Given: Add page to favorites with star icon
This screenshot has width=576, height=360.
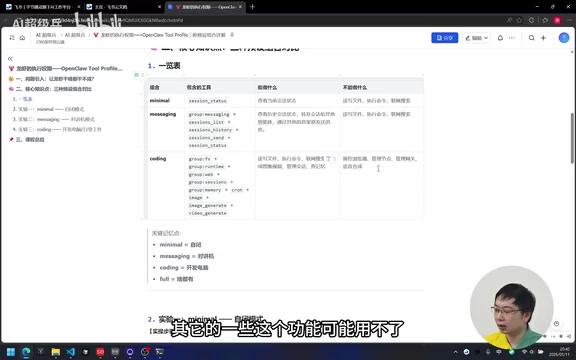Looking at the screenshot, I should (519, 20).
